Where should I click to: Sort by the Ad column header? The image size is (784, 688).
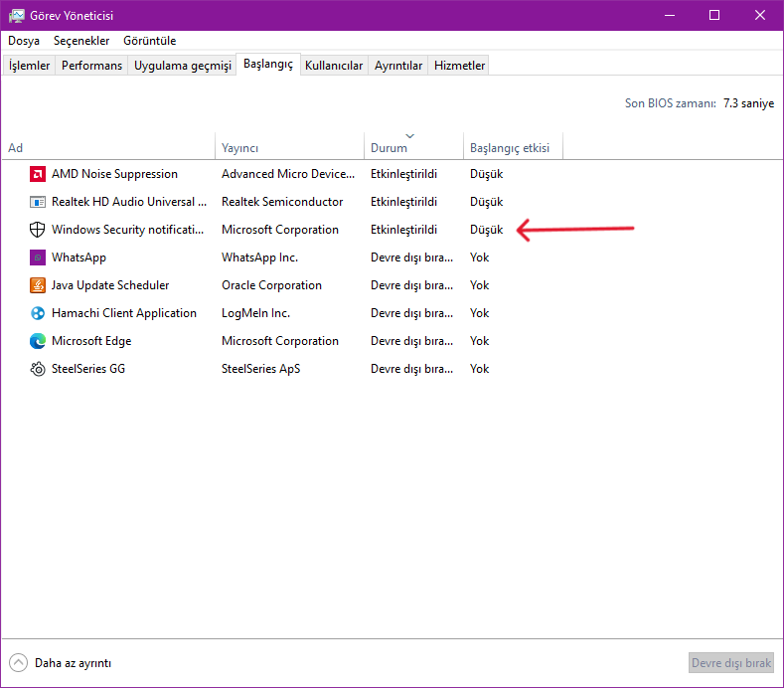(108, 145)
